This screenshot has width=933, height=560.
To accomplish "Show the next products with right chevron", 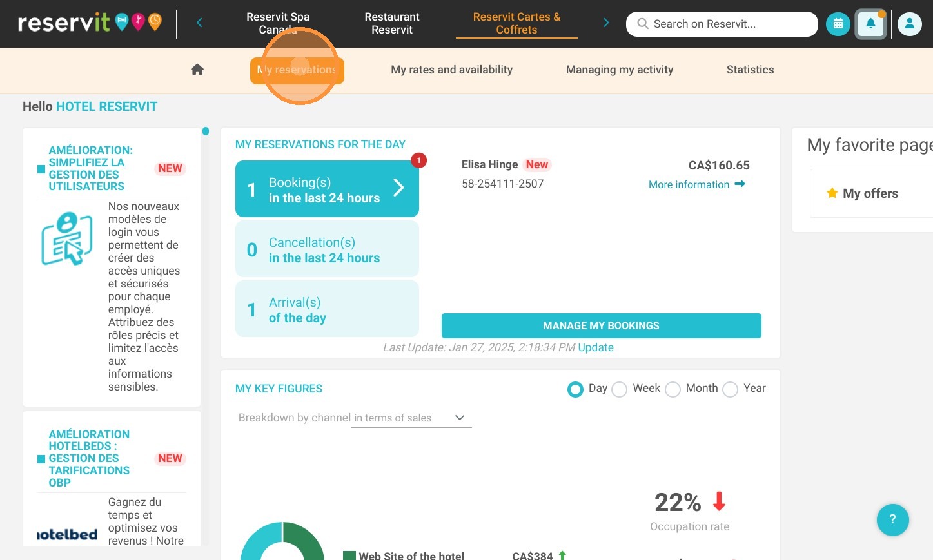I will click(x=606, y=23).
